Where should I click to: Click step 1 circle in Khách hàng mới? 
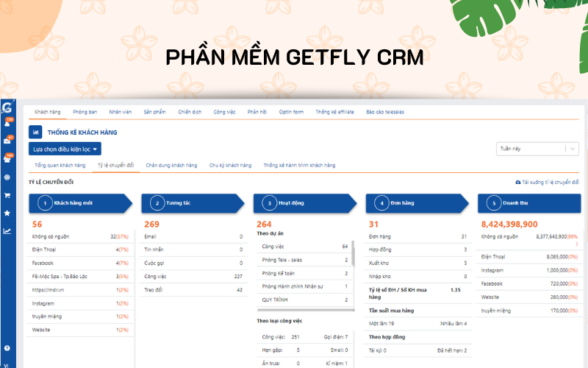point(45,203)
